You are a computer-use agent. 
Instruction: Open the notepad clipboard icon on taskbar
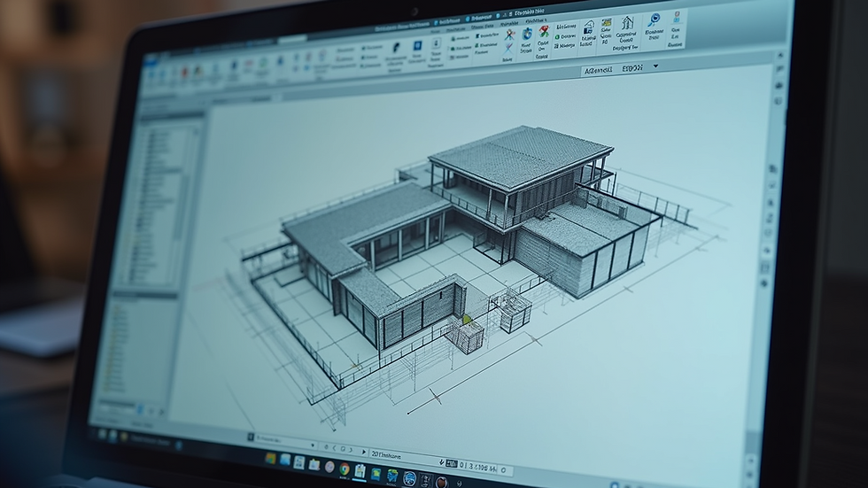(360, 471)
